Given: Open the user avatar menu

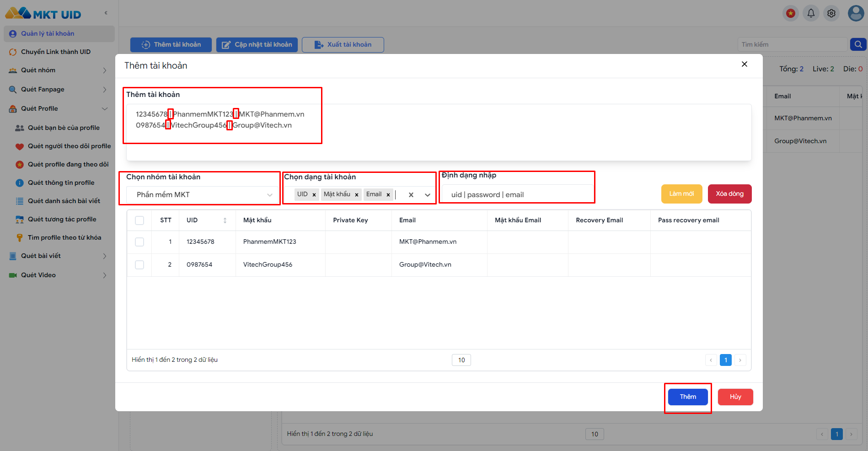Looking at the screenshot, I should point(856,13).
